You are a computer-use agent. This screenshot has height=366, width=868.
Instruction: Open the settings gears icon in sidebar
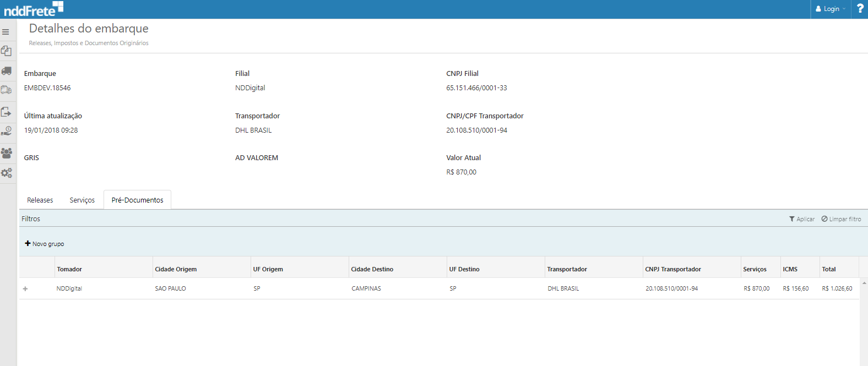[7, 173]
